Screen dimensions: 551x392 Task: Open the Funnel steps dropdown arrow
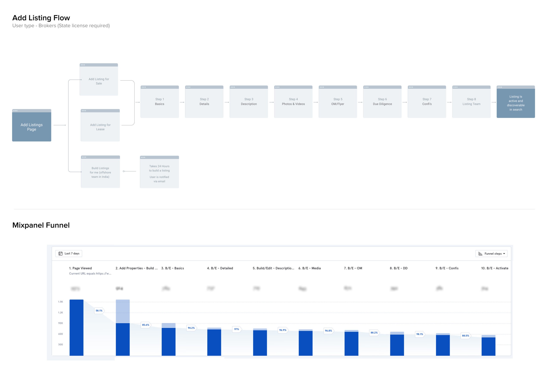pos(504,254)
